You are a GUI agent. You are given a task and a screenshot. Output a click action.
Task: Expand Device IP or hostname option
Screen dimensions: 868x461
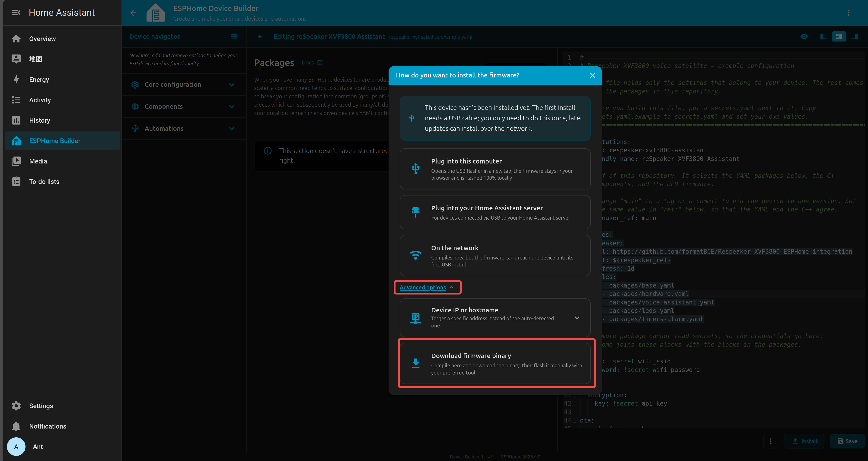tap(495, 317)
